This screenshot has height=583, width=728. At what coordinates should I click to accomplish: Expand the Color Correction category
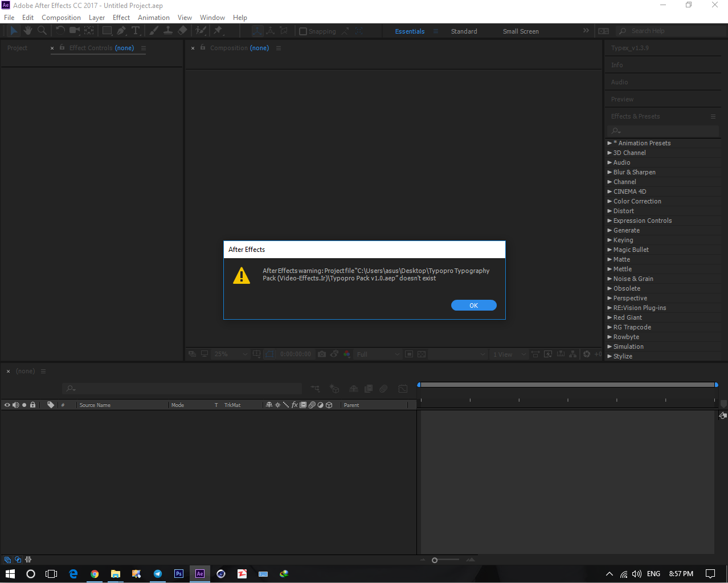point(610,201)
